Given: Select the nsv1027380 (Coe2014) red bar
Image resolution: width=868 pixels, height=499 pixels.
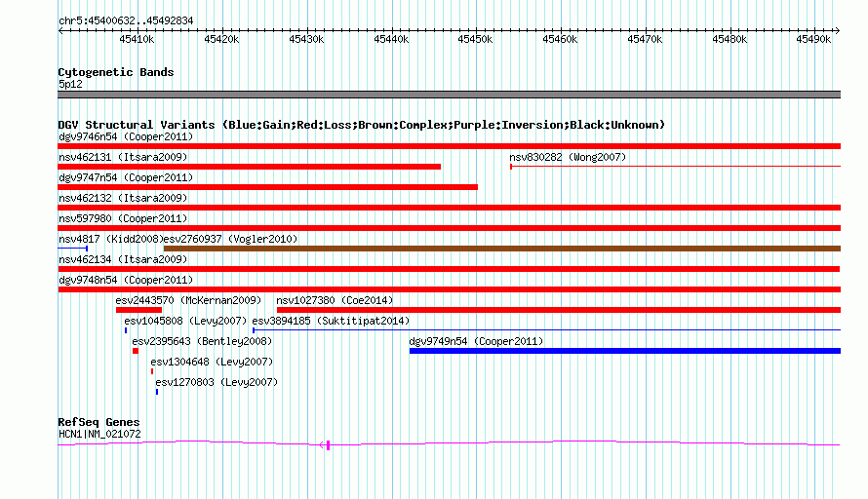Looking at the screenshot, I should pyautogui.click(x=559, y=310).
